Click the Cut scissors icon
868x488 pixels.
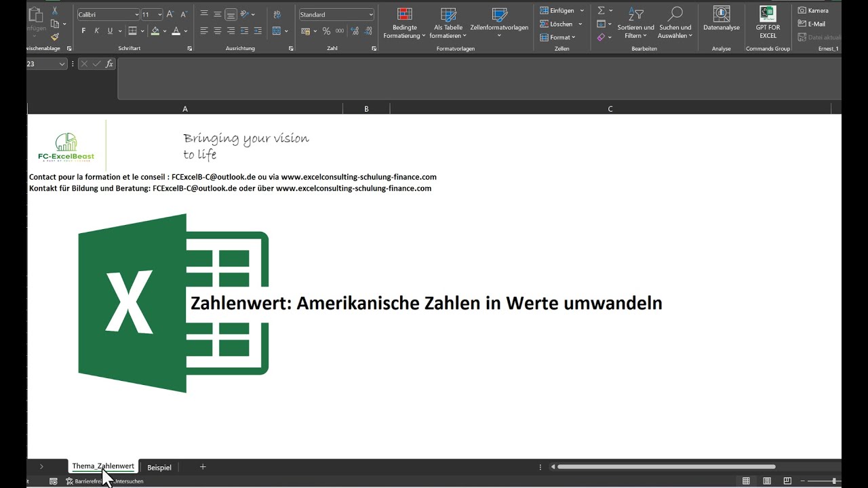(x=55, y=12)
